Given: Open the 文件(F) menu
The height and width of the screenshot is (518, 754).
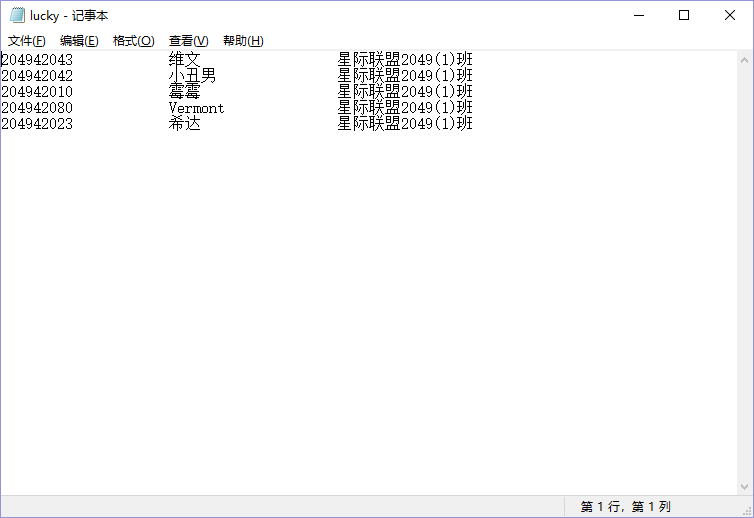Looking at the screenshot, I should (x=26, y=41).
